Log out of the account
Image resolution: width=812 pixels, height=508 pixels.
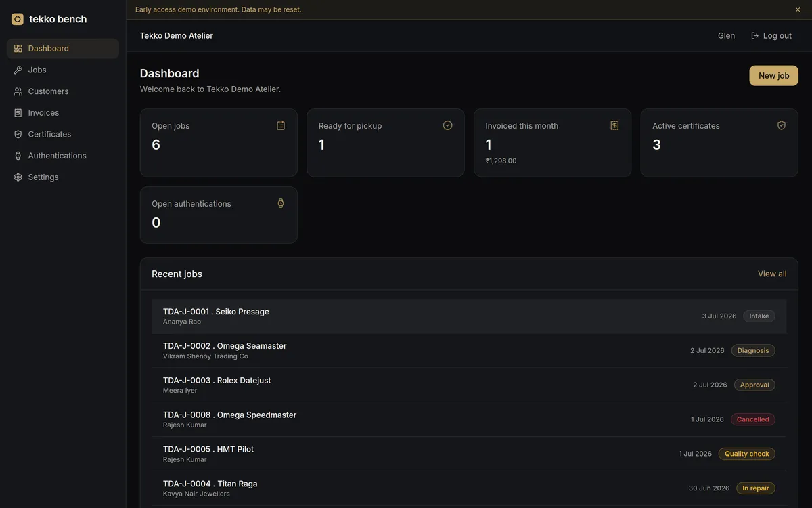click(771, 36)
